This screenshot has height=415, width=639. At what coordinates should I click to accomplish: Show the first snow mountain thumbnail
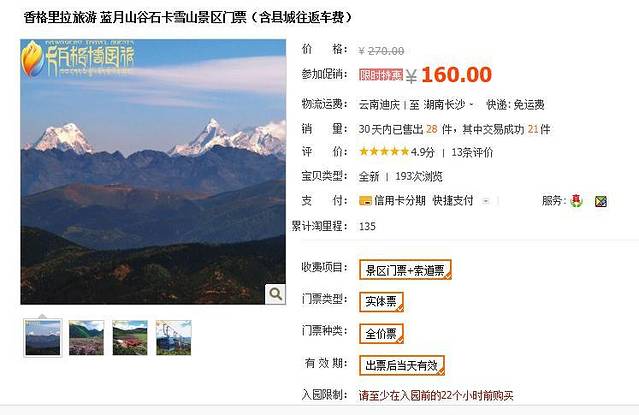43,338
